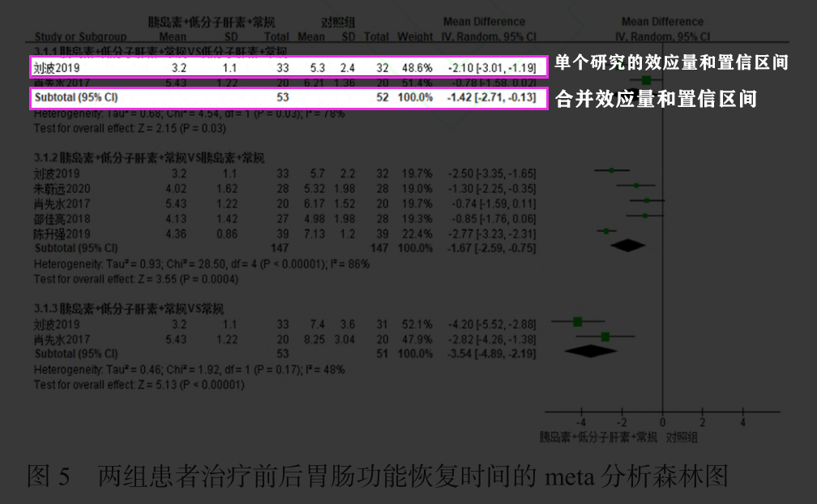The width and height of the screenshot is (817, 504).
Task: Select the 3.1.2 subgroup title line
Action: (149, 158)
